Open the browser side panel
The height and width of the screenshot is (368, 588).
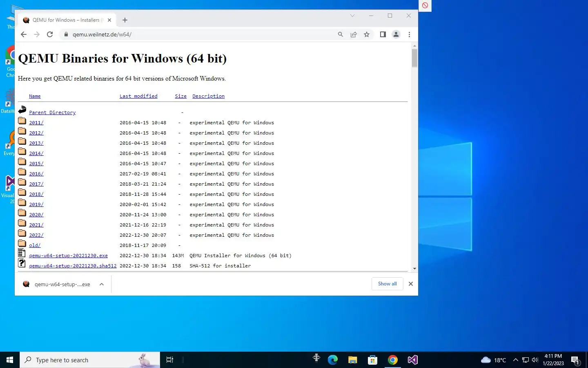coord(383,34)
